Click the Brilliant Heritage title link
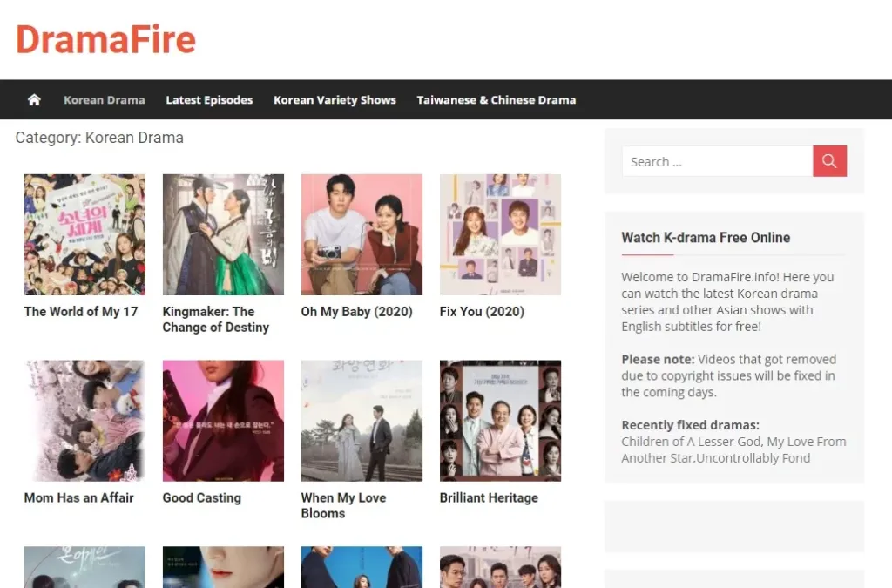892x588 pixels. [x=489, y=497]
